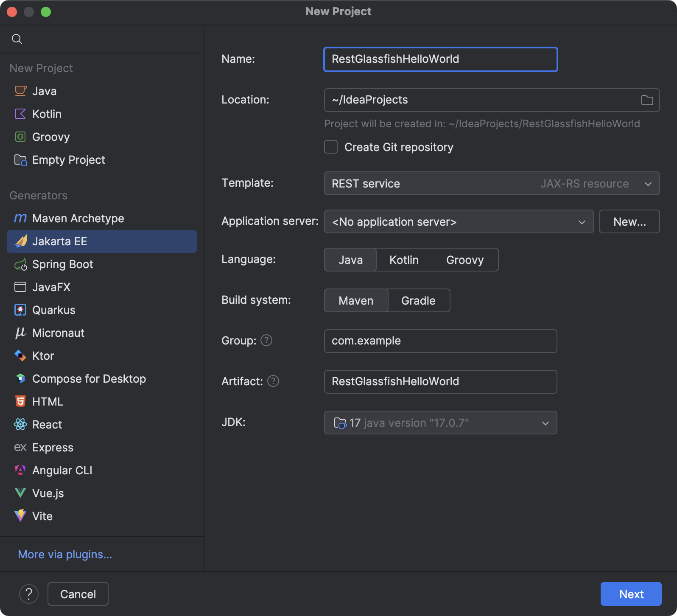Select the Compose for Desktop generator

click(x=89, y=379)
